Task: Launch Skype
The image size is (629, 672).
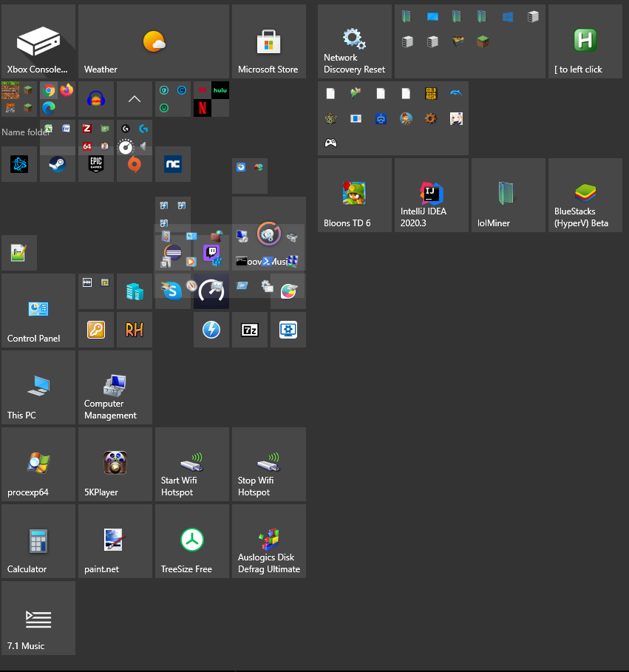Action: click(x=171, y=291)
